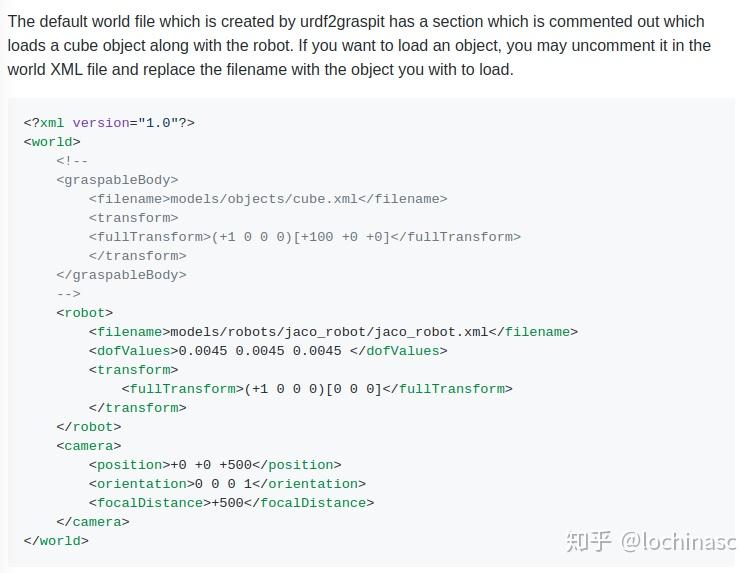Click the opening robot tag
The image size is (755, 573).
click(84, 313)
